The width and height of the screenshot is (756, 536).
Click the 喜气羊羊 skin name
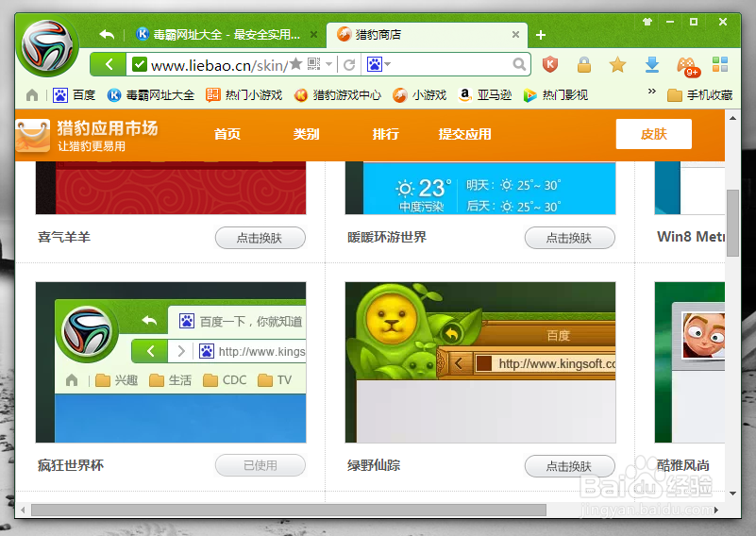(x=64, y=237)
